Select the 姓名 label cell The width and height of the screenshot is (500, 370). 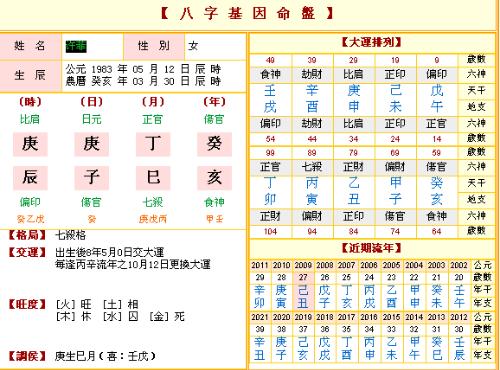coord(30,46)
